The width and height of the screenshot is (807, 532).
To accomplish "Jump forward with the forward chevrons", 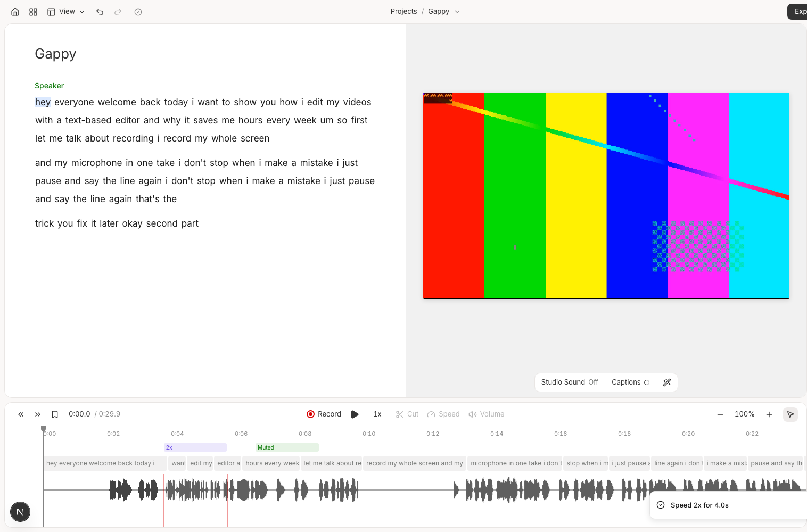I will point(38,414).
